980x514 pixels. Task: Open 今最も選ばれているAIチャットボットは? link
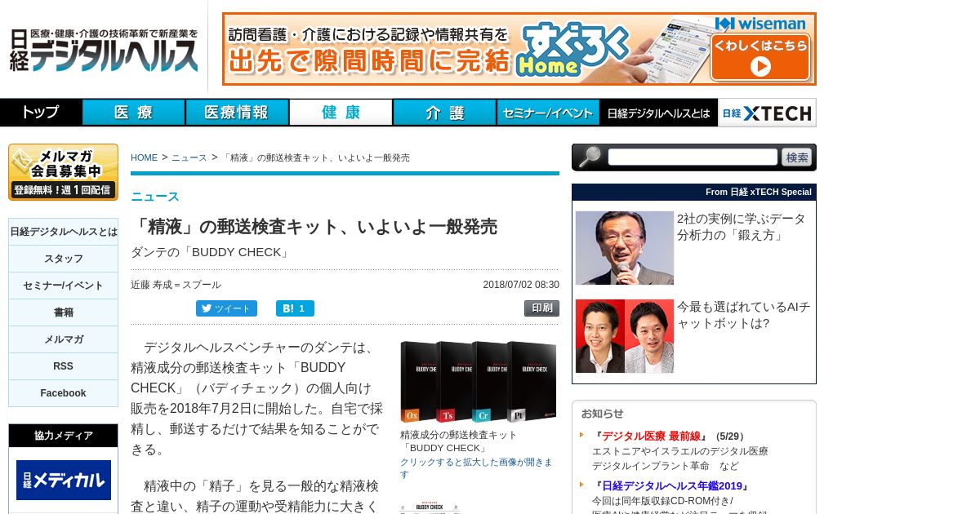(x=743, y=315)
